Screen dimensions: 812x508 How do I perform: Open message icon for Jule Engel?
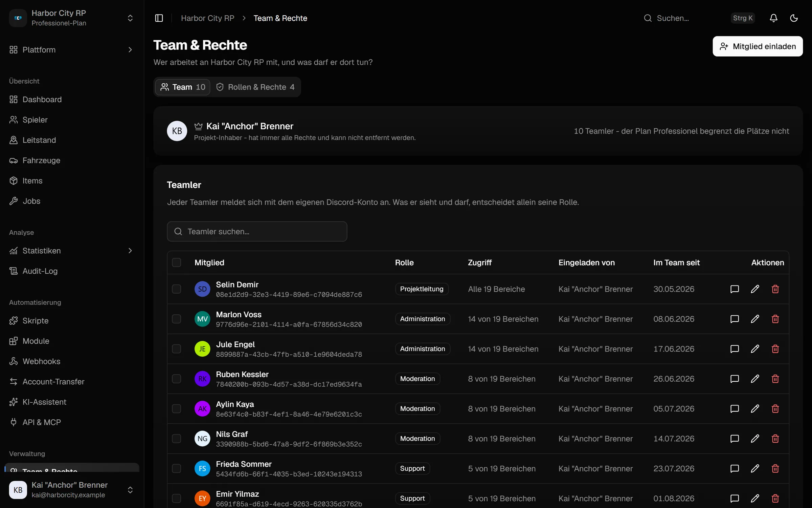pyautogui.click(x=735, y=349)
